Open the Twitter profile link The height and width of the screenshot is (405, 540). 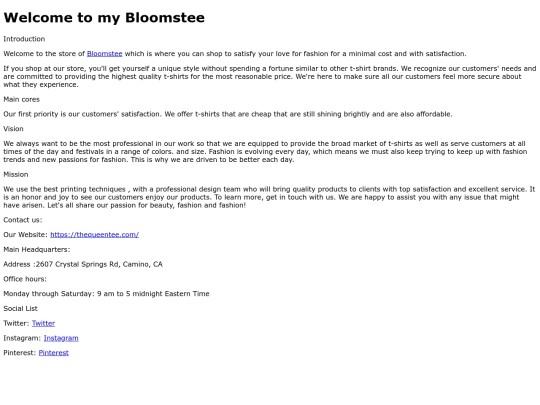43,323
